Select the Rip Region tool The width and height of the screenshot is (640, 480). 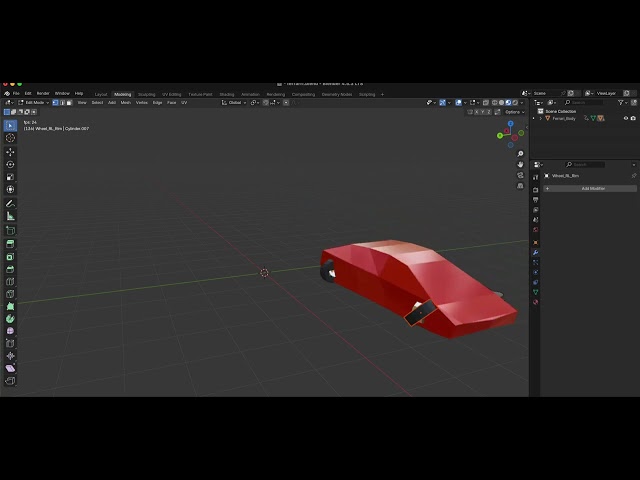[10, 381]
